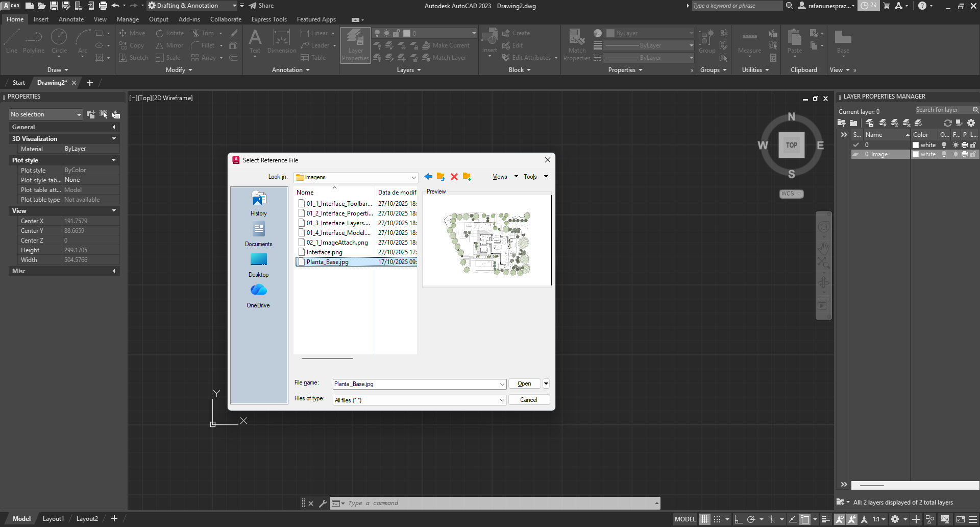The image size is (980, 527).
Task: Click the History shortcut in places list
Action: (258, 203)
